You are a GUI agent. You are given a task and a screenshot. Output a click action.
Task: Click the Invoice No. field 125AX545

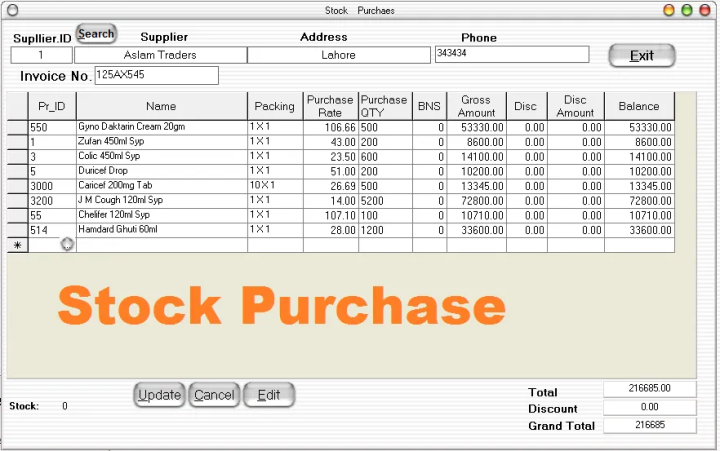click(157, 75)
